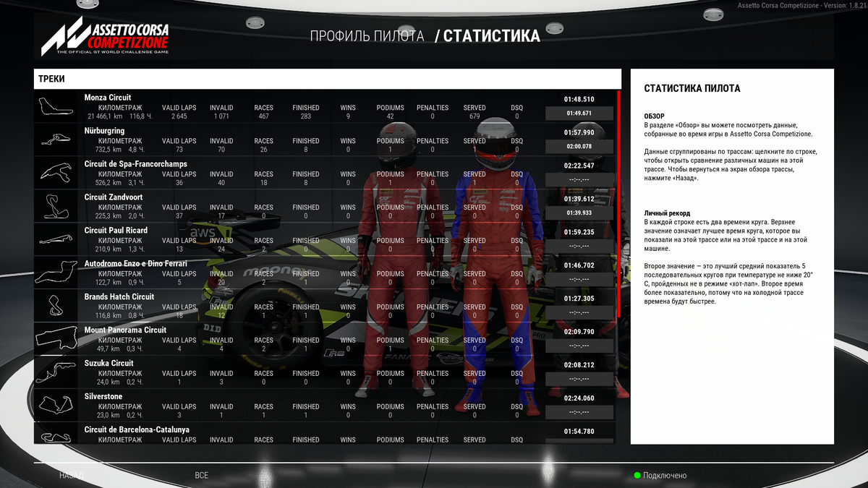Click the Suzuka Circuit track outline icon
This screenshot has height=488, width=868.
(56, 372)
